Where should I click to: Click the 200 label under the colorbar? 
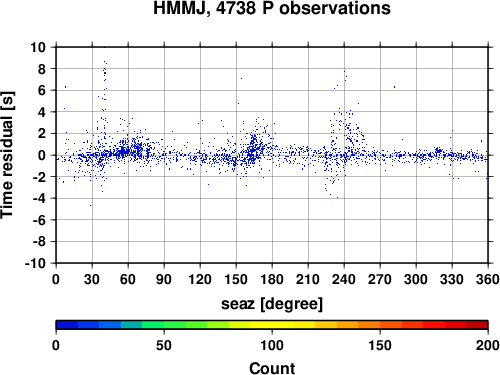click(488, 345)
